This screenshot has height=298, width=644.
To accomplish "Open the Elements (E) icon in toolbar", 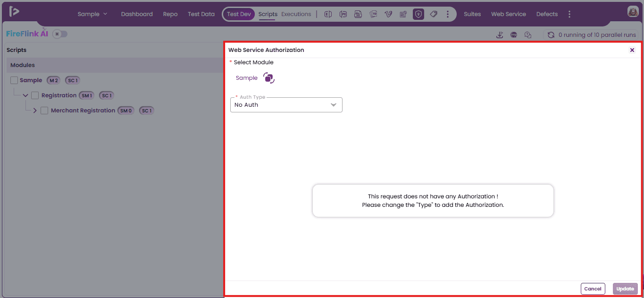I will pyautogui.click(x=328, y=14).
